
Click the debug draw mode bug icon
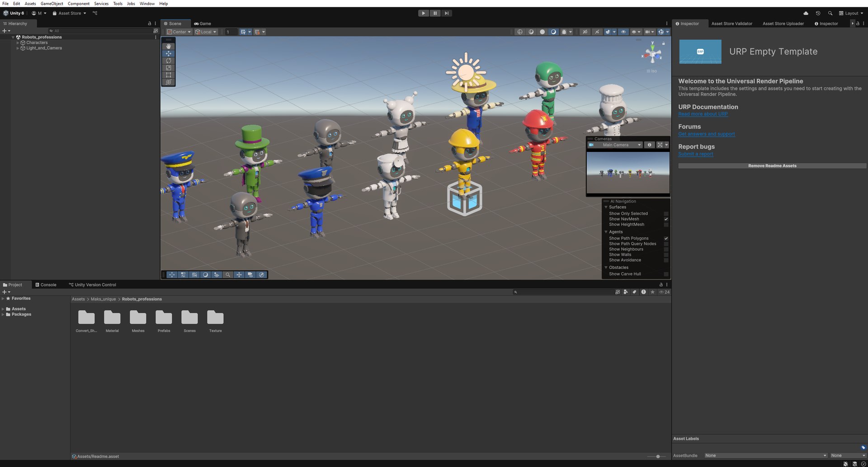click(564, 32)
